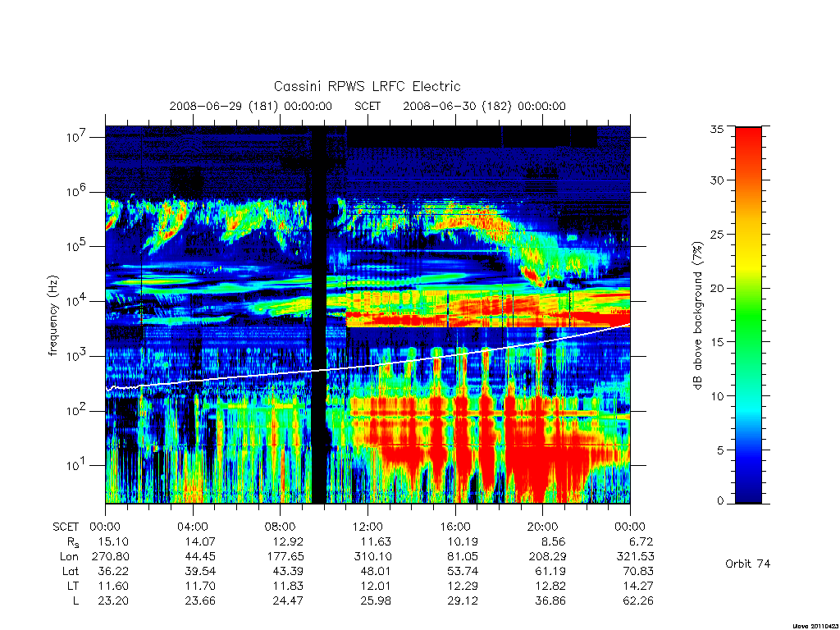Click the longitude value "310.10"
840x630 pixels.
(x=373, y=557)
